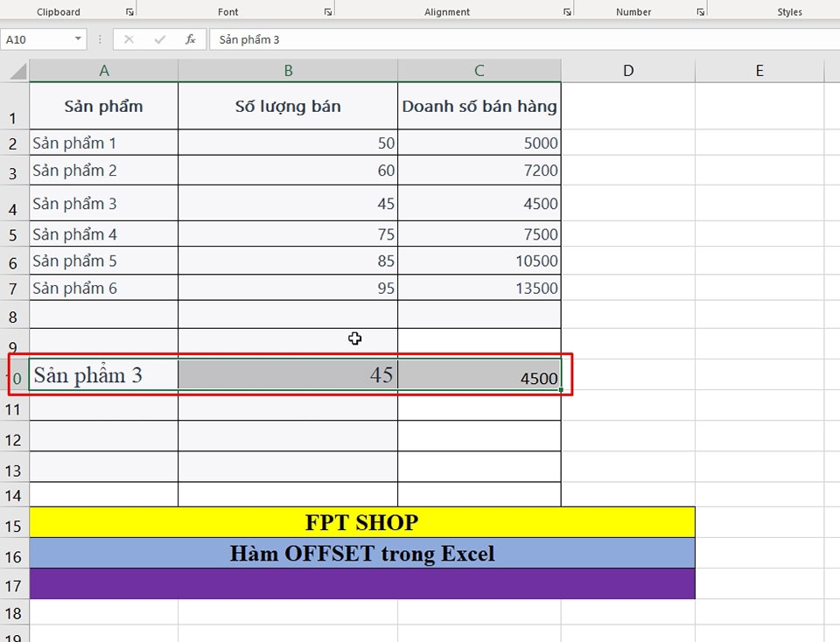Select row 5 header
Image resolution: width=840 pixels, height=642 pixels.
click(x=14, y=234)
